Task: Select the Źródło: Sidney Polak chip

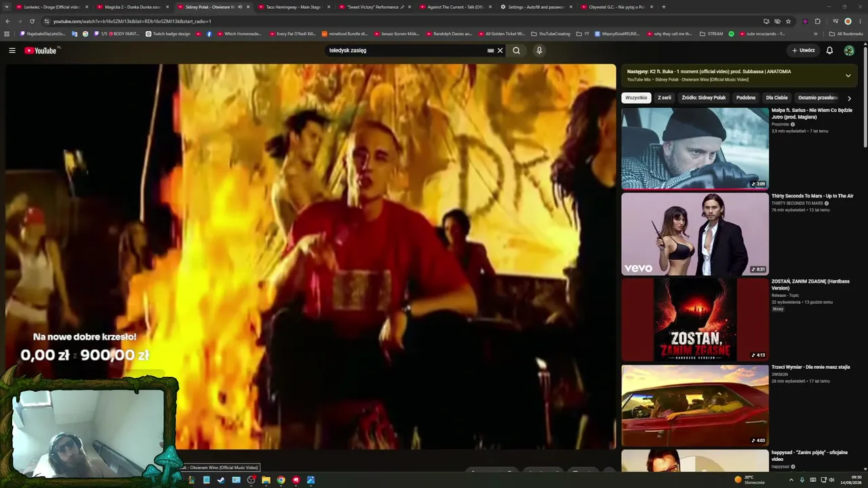Action: pyautogui.click(x=704, y=98)
